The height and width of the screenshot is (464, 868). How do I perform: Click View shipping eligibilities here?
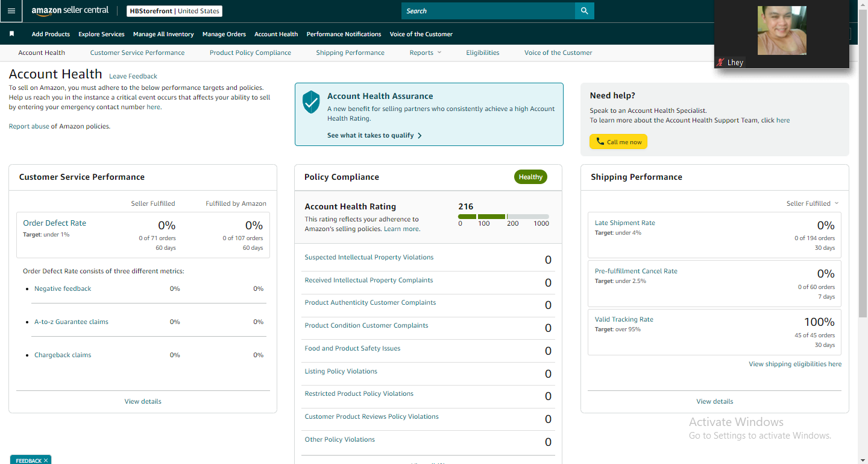click(795, 364)
